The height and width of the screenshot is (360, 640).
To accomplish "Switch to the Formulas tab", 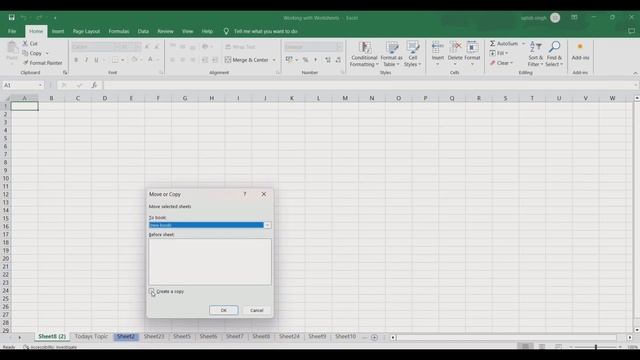I will 119,31.
